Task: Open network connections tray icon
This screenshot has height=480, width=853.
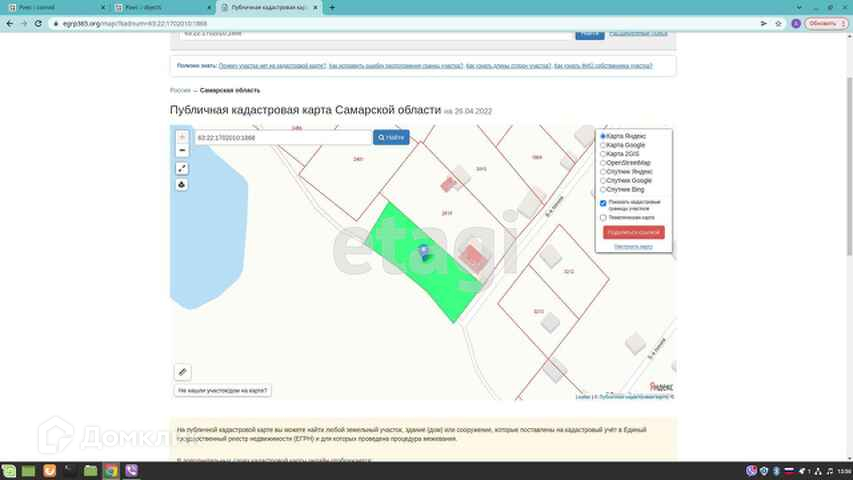Action: point(818,471)
